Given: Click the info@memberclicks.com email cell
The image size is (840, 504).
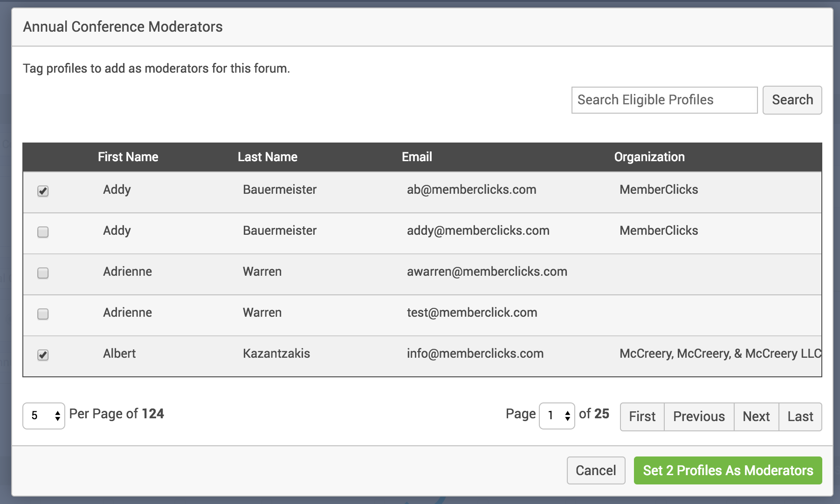Looking at the screenshot, I should point(475,354).
